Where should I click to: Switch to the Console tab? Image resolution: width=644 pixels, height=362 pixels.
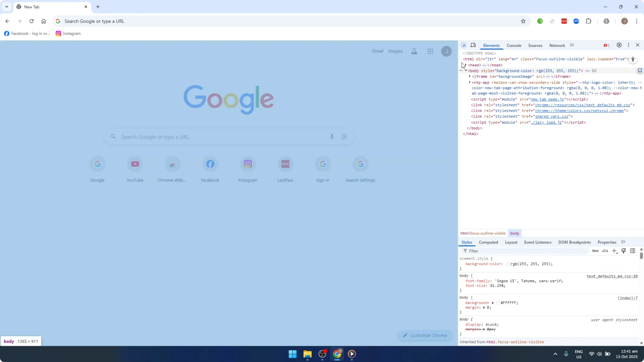click(x=514, y=45)
